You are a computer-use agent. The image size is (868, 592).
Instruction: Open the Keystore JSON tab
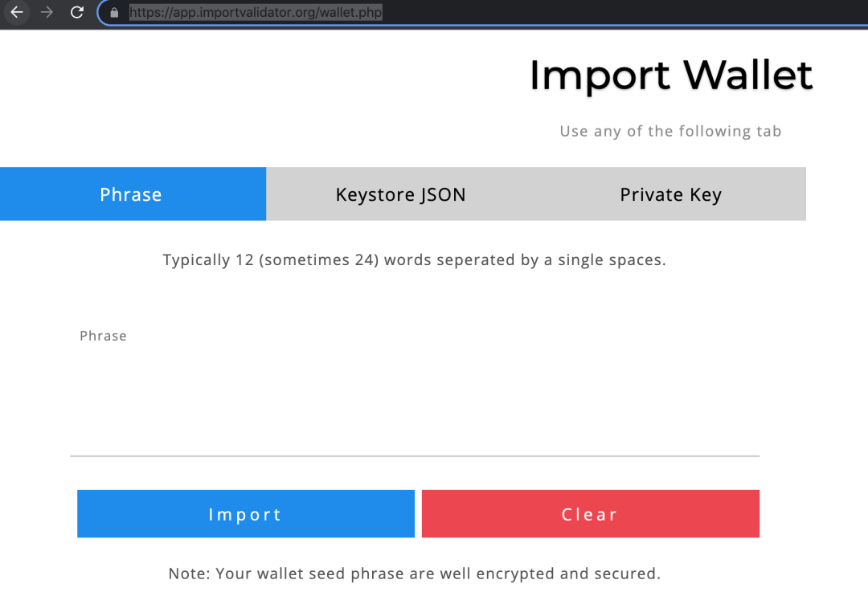click(x=401, y=194)
